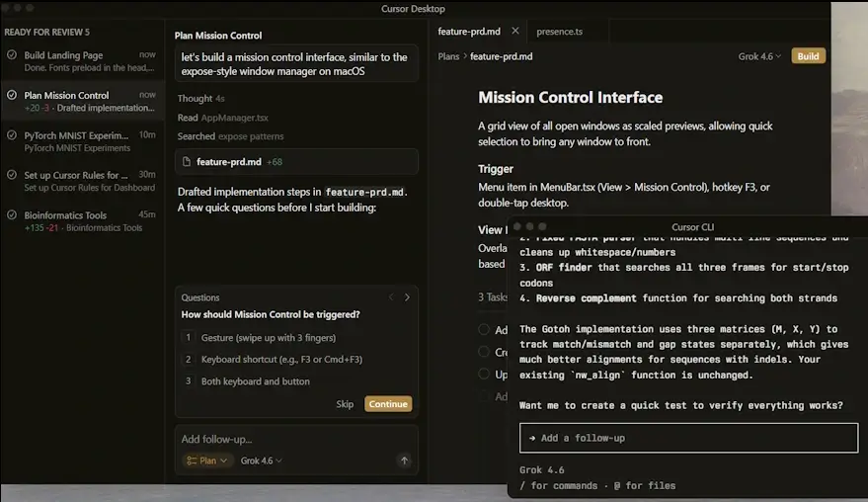Open the feature-prd.md +68 file card
Viewport: 868px width, 502px height.
(x=296, y=162)
